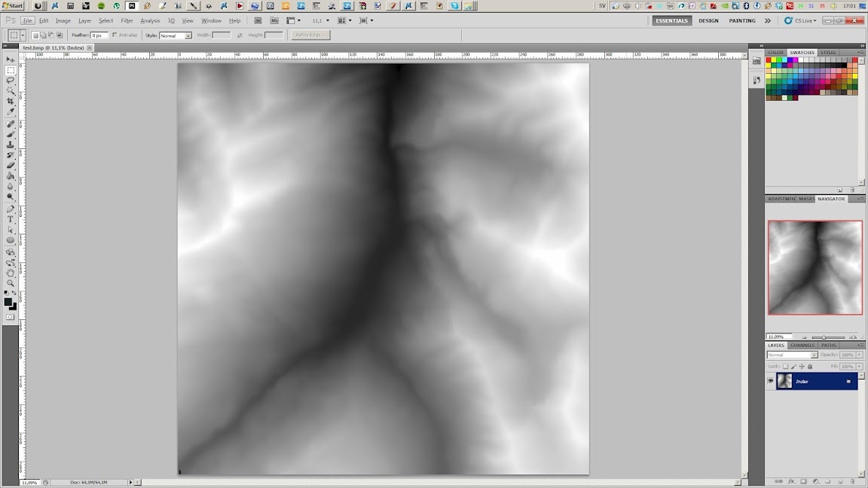Open the Layers panel options menu

click(x=860, y=345)
